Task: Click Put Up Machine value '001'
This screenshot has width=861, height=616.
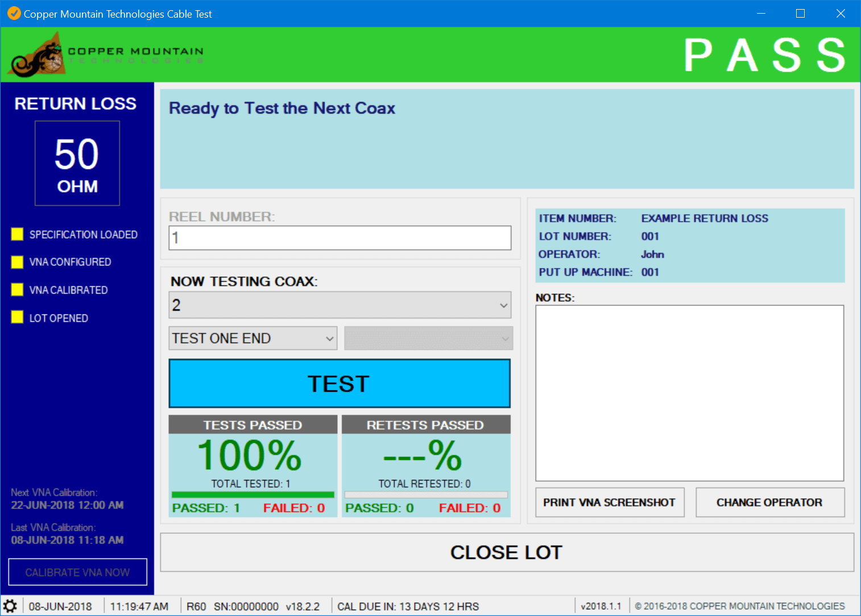Action: [650, 272]
